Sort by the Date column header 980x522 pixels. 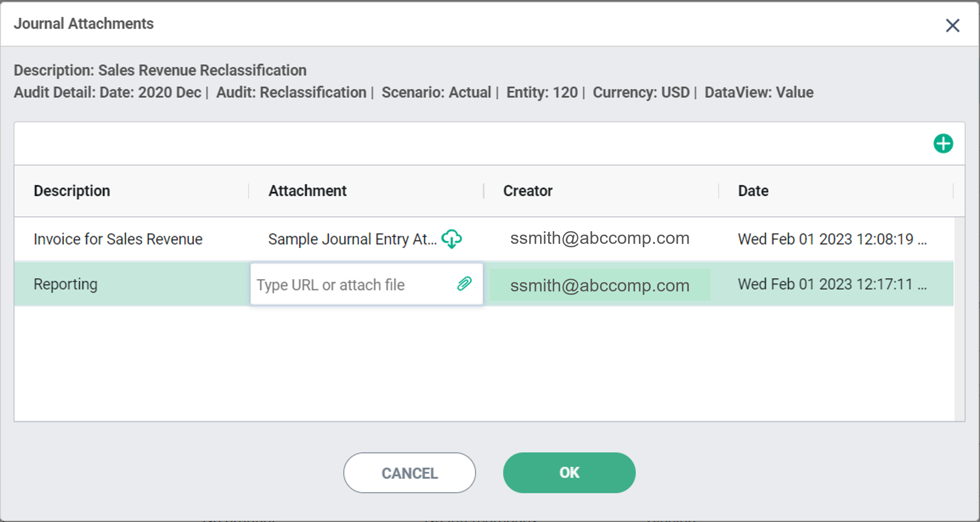[x=753, y=191]
